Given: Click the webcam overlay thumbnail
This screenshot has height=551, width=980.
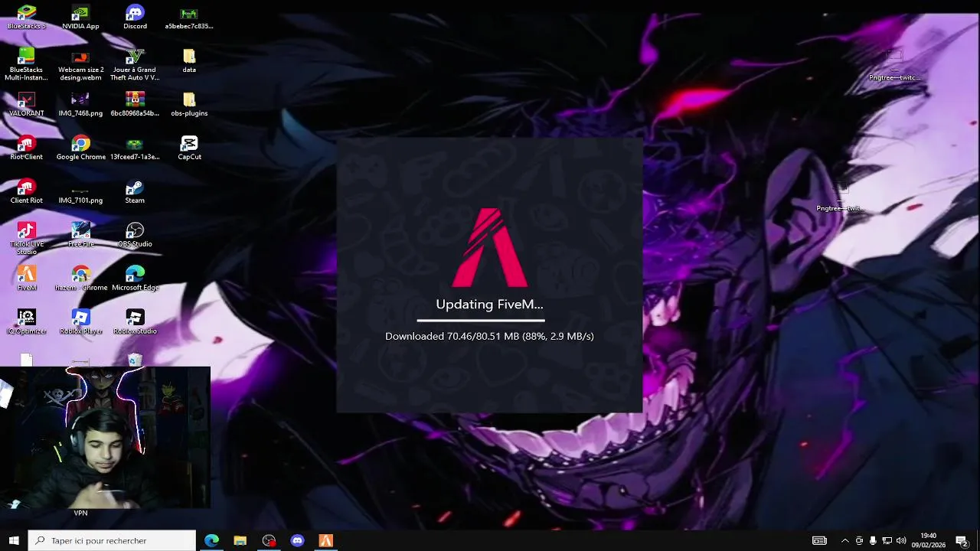Looking at the screenshot, I should click(105, 438).
